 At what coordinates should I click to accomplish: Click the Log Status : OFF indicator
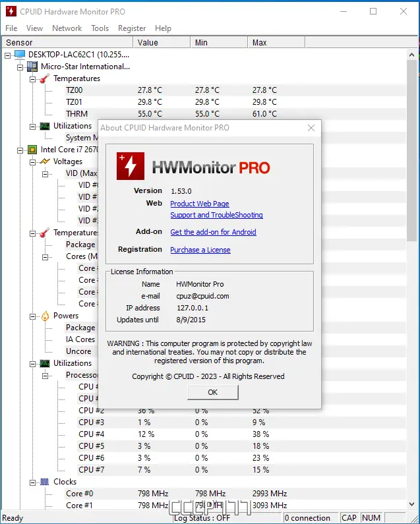pyautogui.click(x=202, y=518)
